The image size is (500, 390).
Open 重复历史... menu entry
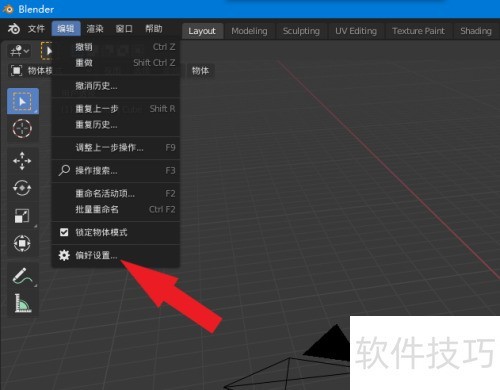click(x=116, y=125)
